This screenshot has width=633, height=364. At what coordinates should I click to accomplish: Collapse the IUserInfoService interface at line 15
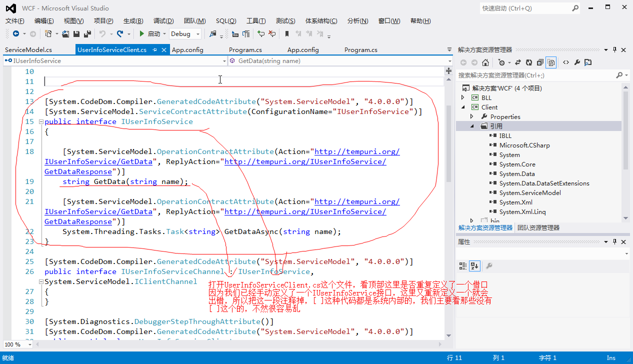pos(40,121)
